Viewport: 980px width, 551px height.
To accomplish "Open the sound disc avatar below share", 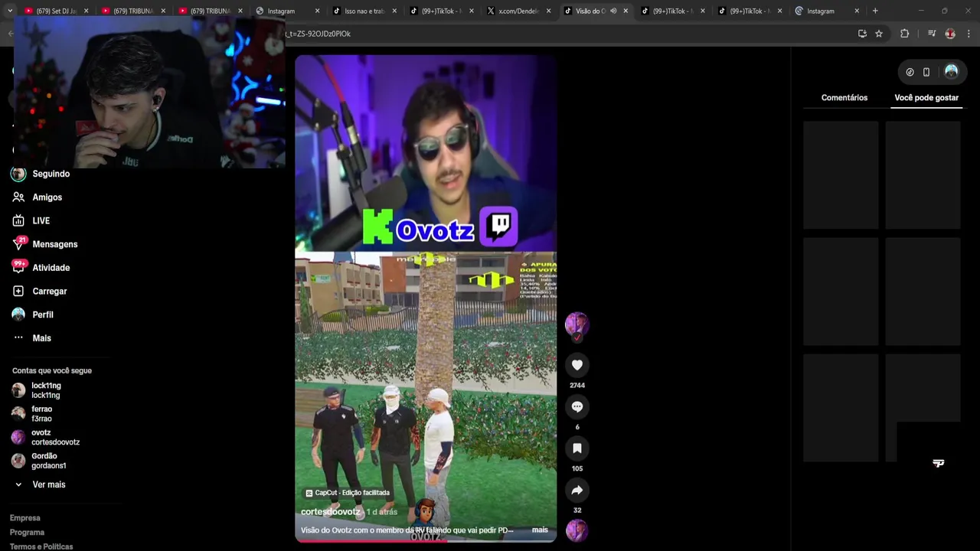I will (577, 530).
